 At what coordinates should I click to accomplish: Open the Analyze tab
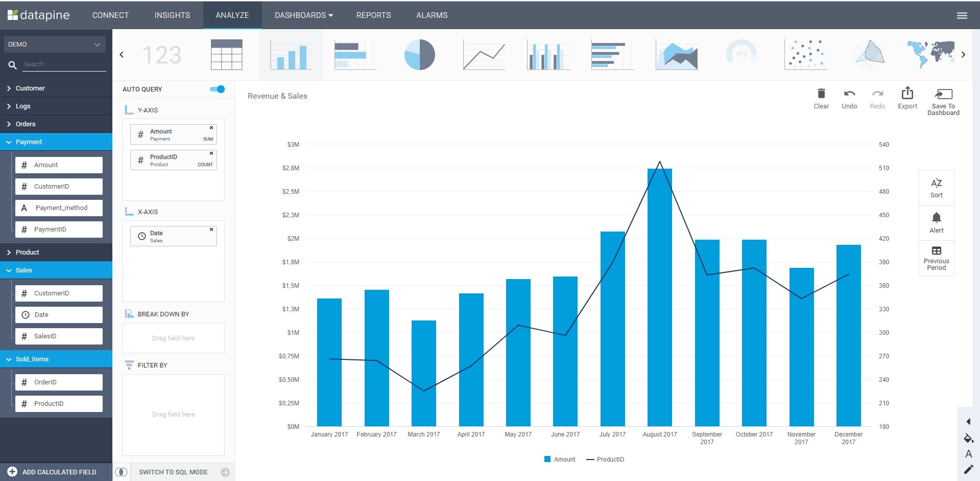pos(232,15)
